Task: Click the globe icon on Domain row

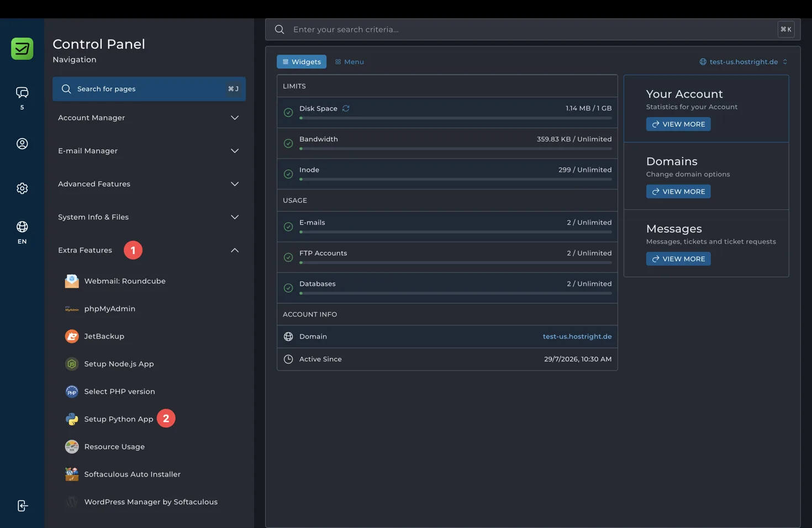Action: (x=288, y=336)
